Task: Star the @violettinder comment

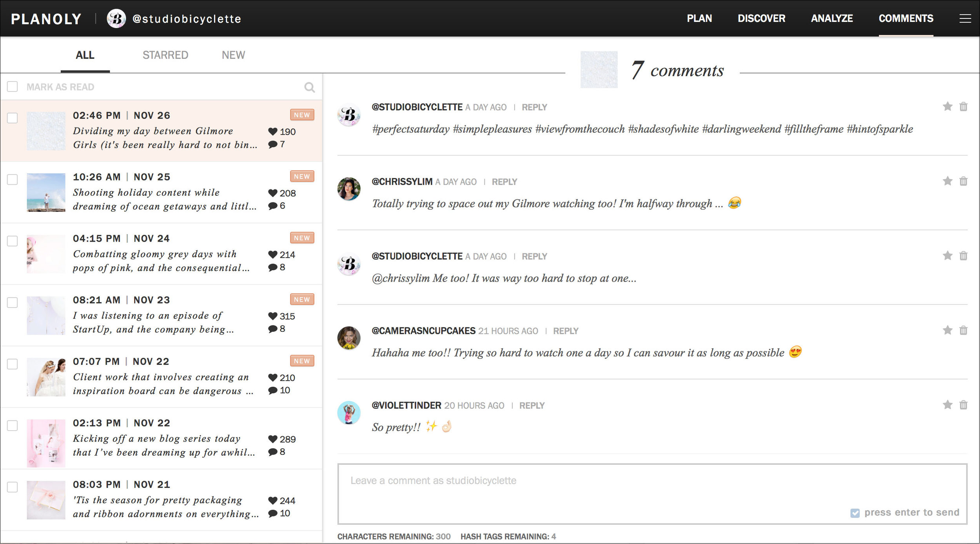Action: pos(947,404)
